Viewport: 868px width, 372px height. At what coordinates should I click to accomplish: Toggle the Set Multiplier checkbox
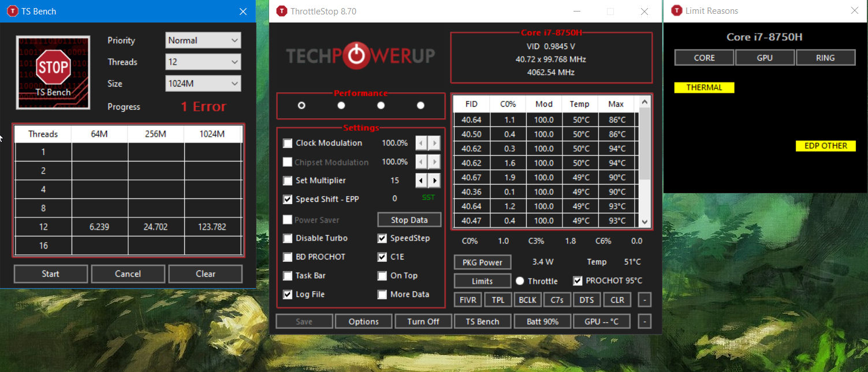point(288,181)
